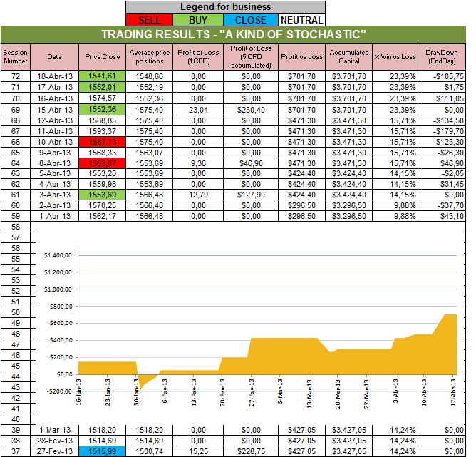Click the average price 1500,74 cell
This screenshot has height=457, width=476.
(x=150, y=451)
